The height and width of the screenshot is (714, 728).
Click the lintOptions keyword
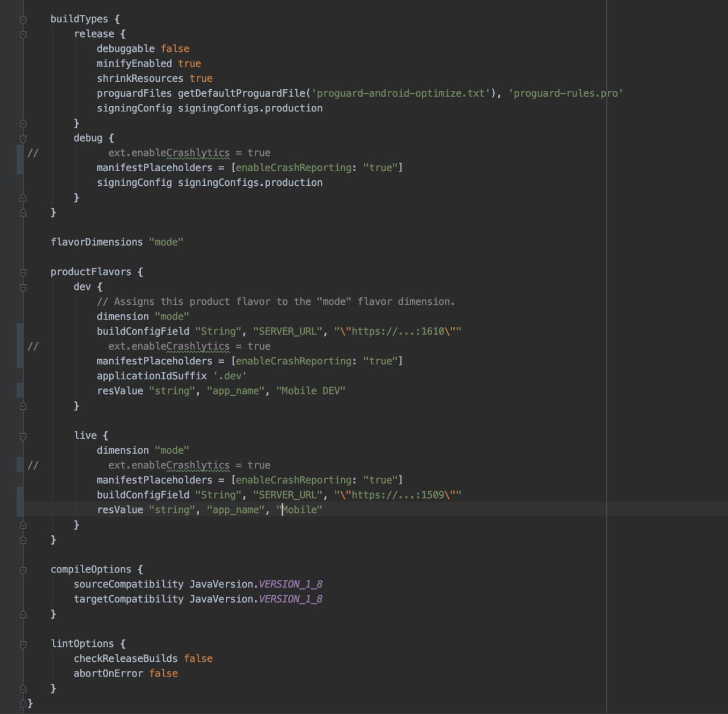point(82,644)
